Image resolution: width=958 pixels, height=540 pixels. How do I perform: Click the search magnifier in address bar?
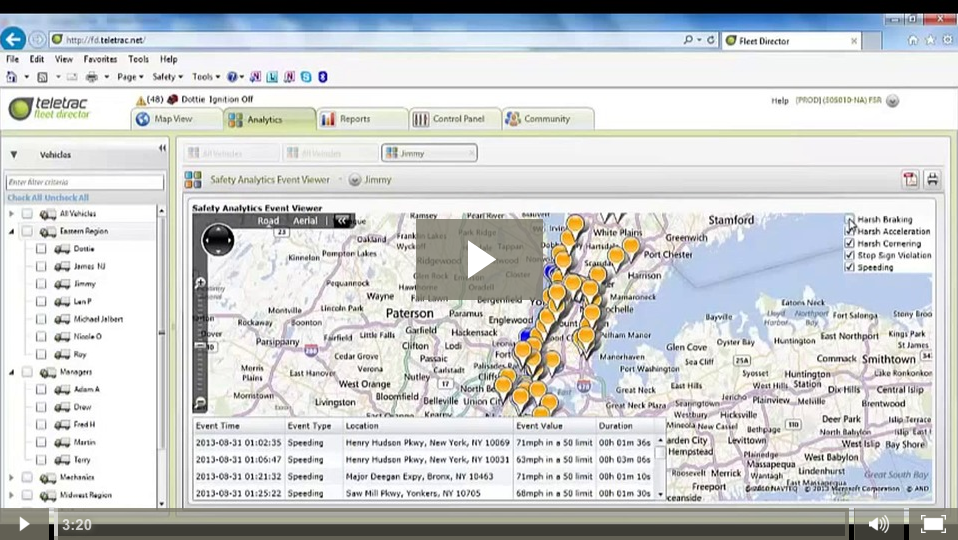click(688, 40)
